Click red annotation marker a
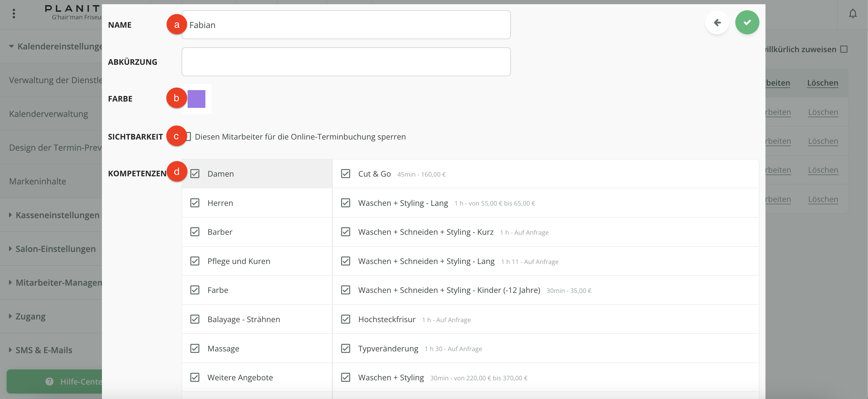 (176, 25)
